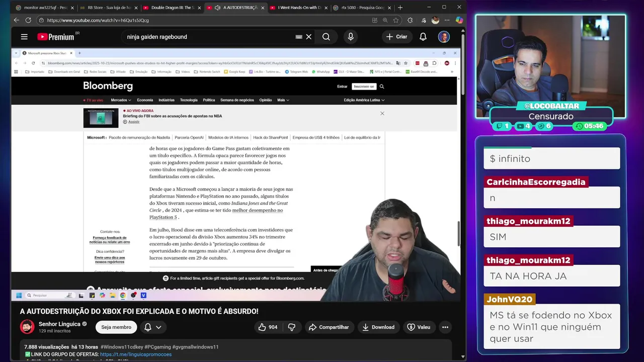The width and height of the screenshot is (644, 362).
Task: Click the Download button
Action: point(378,327)
